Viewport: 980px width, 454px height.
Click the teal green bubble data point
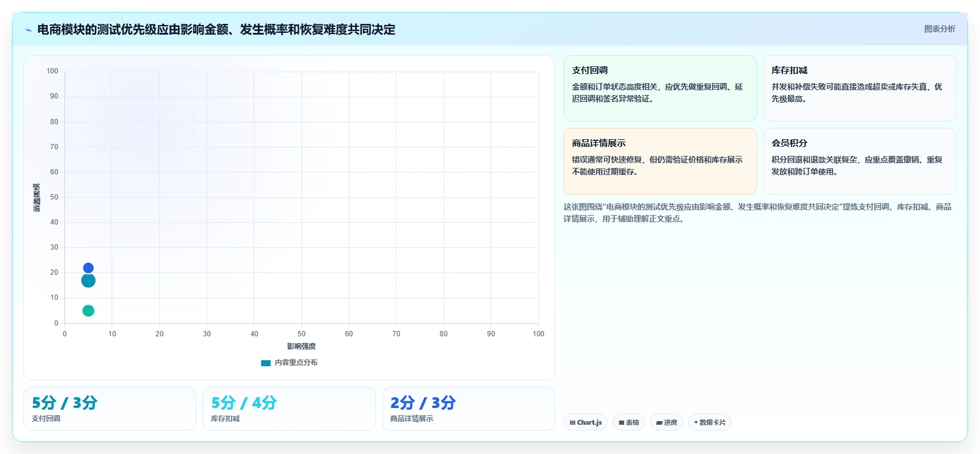click(88, 311)
